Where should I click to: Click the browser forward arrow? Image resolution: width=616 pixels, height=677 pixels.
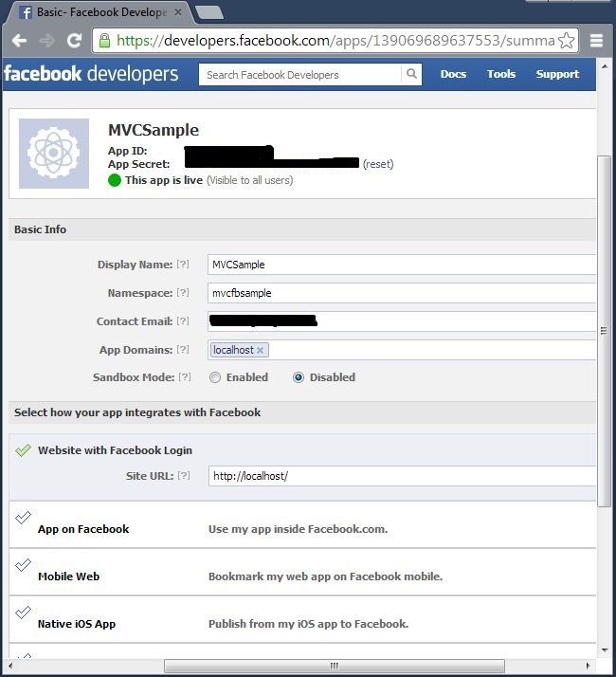coord(46,41)
